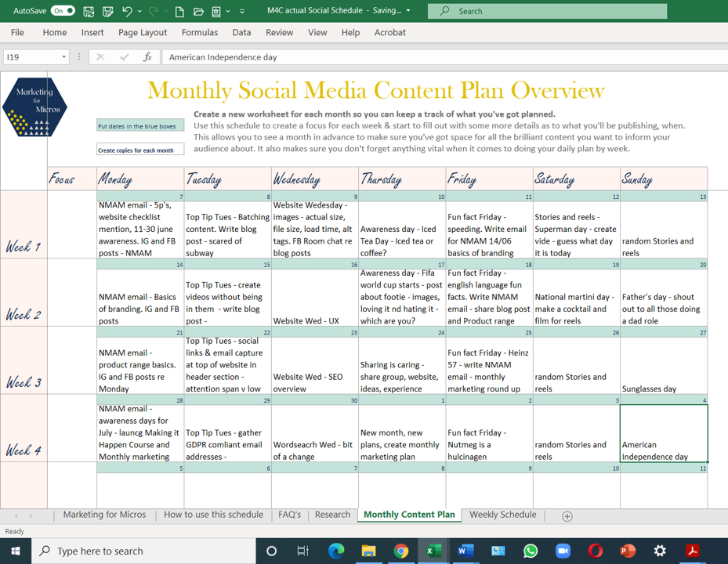Open the Formulas ribbon tab

[200, 33]
